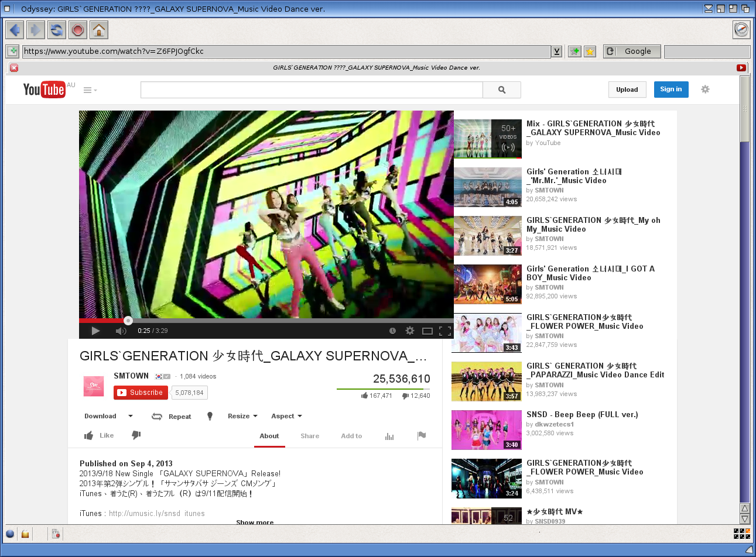Viewport: 756px width, 557px height.
Task: Toggle theater mode in the player
Action: pos(427,331)
